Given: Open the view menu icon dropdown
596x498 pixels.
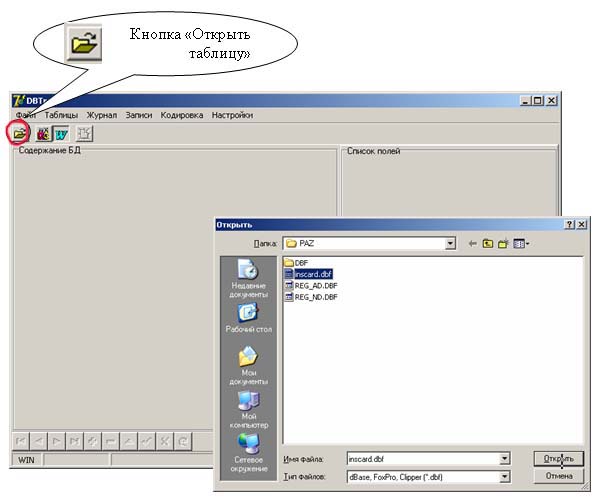Looking at the screenshot, I should [x=521, y=243].
